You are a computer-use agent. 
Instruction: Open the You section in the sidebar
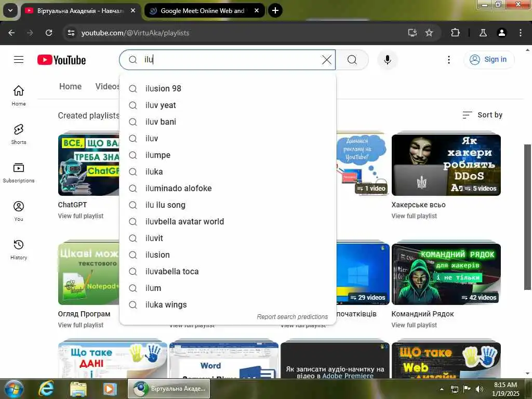coord(19,211)
